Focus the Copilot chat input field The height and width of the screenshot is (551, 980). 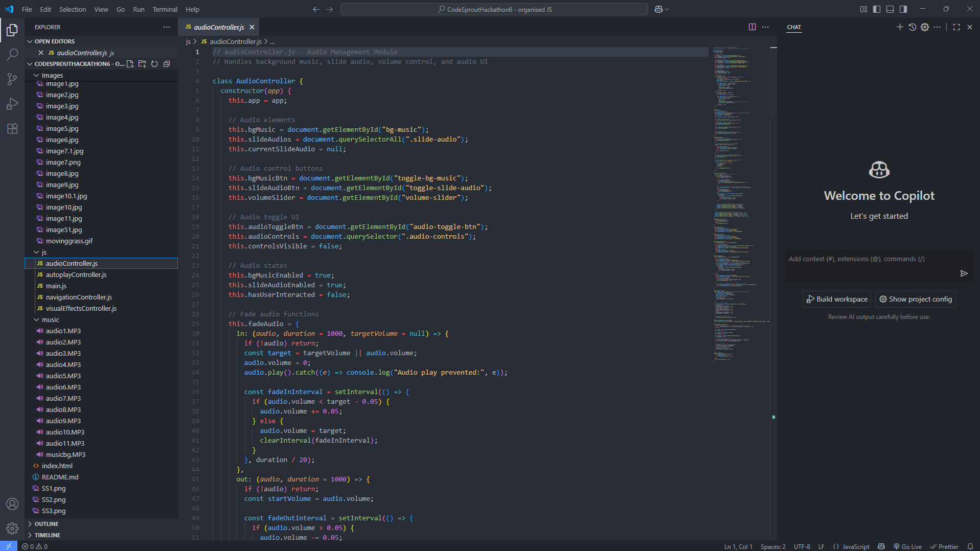[x=872, y=259]
